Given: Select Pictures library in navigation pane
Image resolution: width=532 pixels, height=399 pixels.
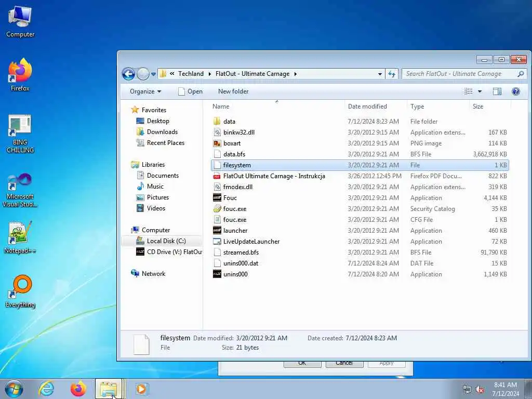Looking at the screenshot, I should point(158,197).
